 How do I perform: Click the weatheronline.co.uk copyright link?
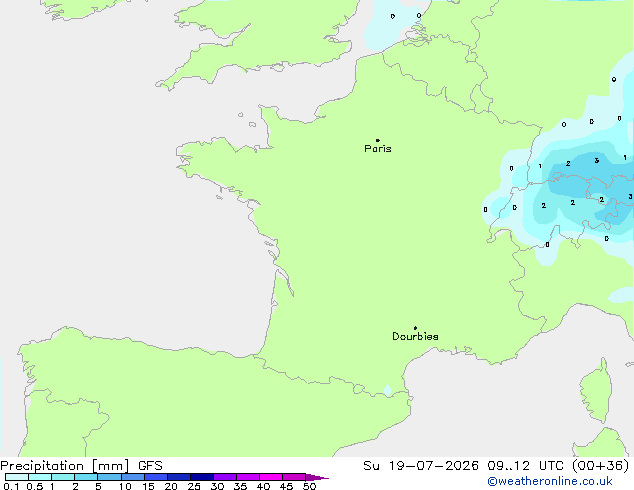[x=550, y=481]
